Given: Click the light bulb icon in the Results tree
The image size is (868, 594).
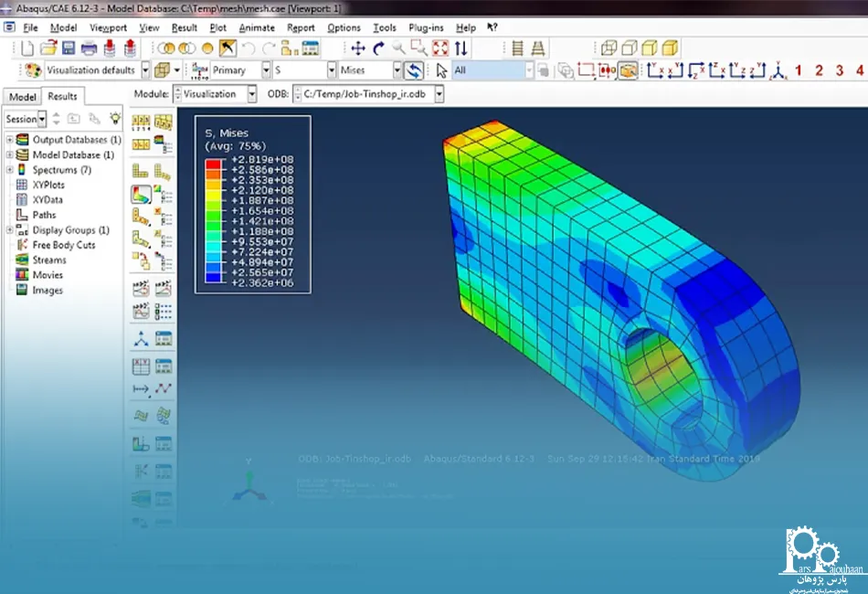Looking at the screenshot, I should coord(115,118).
